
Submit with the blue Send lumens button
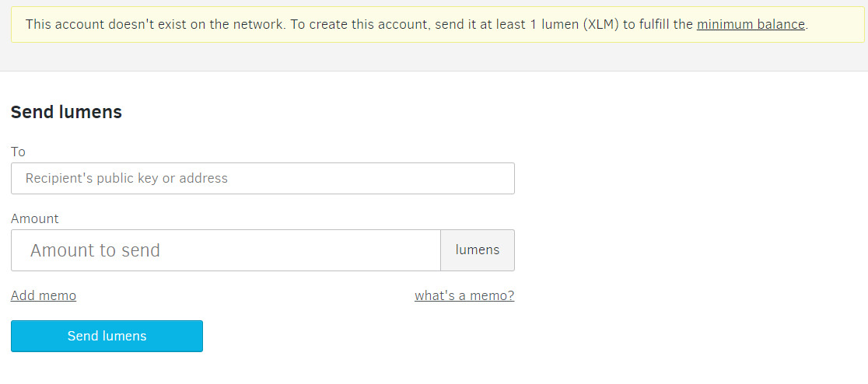[x=107, y=336]
